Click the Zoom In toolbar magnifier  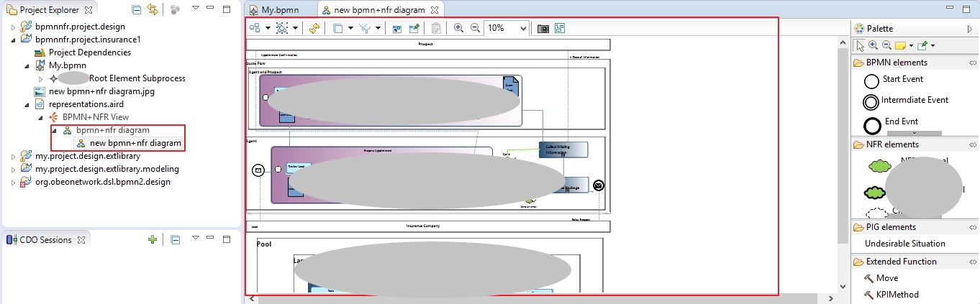[458, 28]
